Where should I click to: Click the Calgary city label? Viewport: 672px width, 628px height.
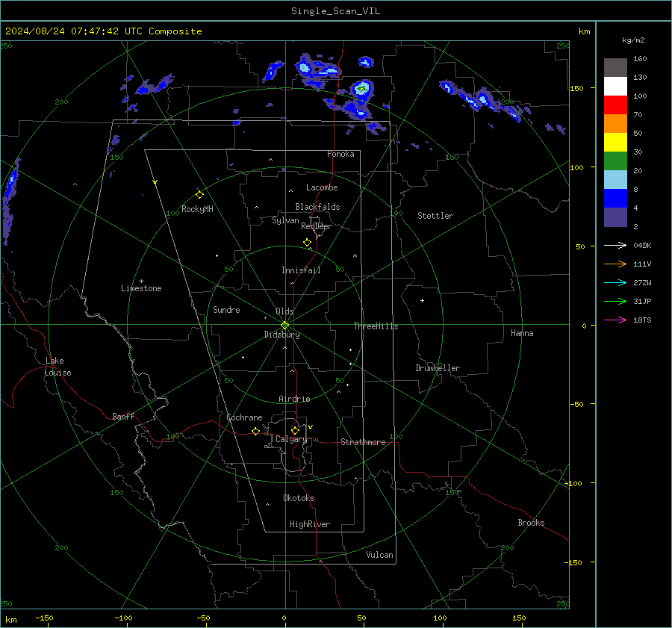(291, 439)
